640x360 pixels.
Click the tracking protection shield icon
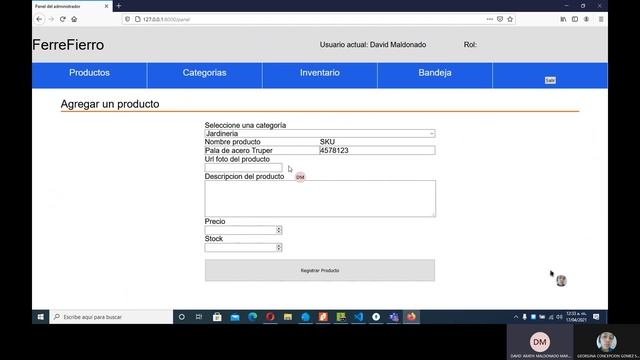[x=127, y=19]
